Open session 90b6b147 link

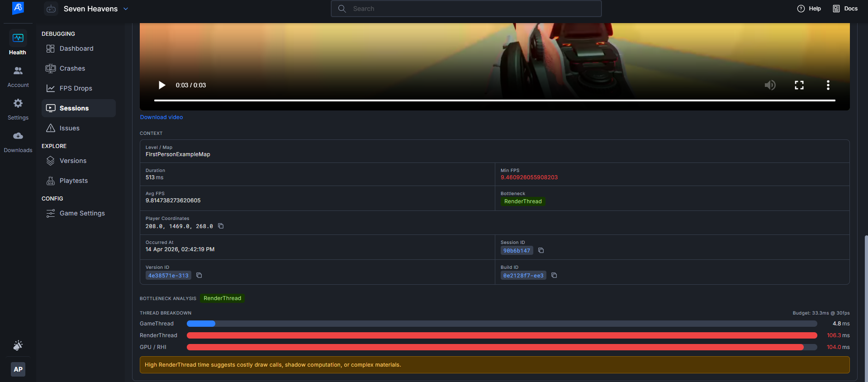point(517,251)
